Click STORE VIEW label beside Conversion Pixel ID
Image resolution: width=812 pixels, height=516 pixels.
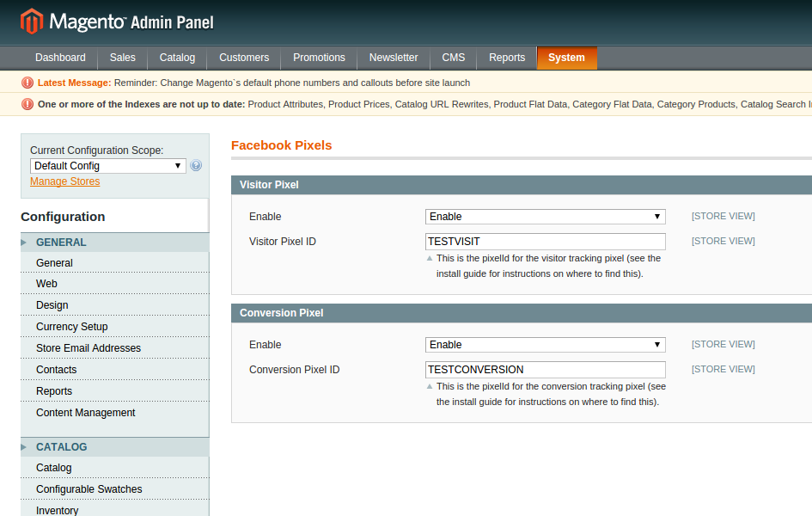pos(723,369)
